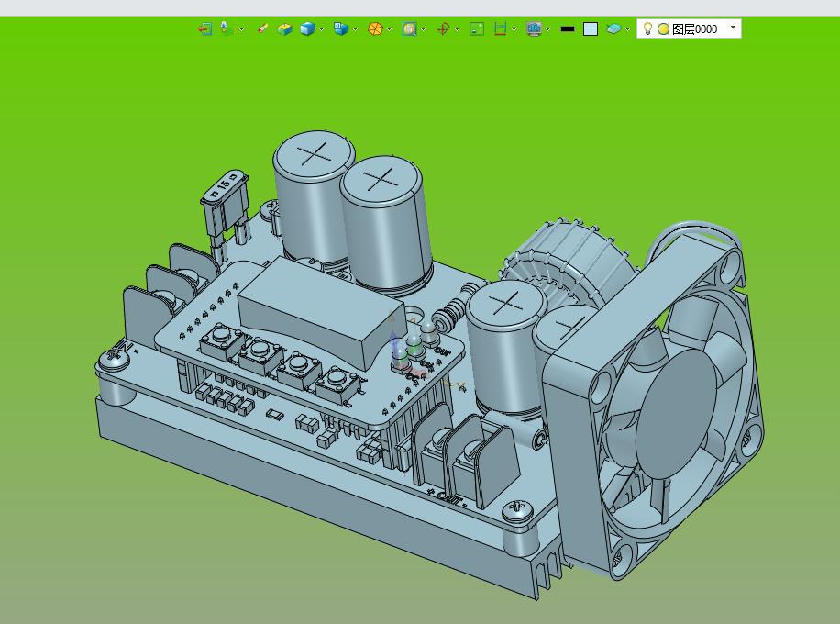The image size is (840, 624).
Task: Toggle the light bulb layer visibility icon
Action: pyautogui.click(x=647, y=28)
